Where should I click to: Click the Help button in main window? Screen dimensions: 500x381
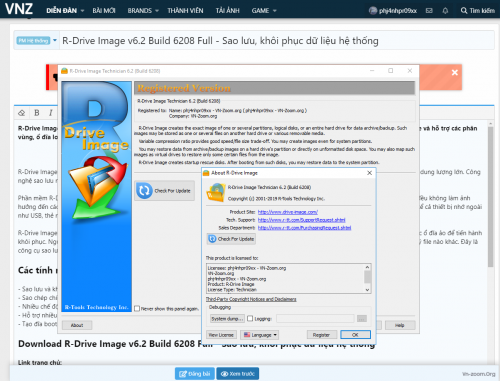coord(400,325)
